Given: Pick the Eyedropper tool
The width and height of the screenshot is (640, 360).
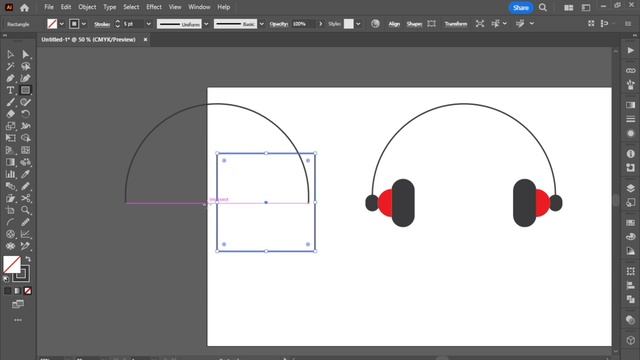Looking at the screenshot, I should tap(25, 174).
